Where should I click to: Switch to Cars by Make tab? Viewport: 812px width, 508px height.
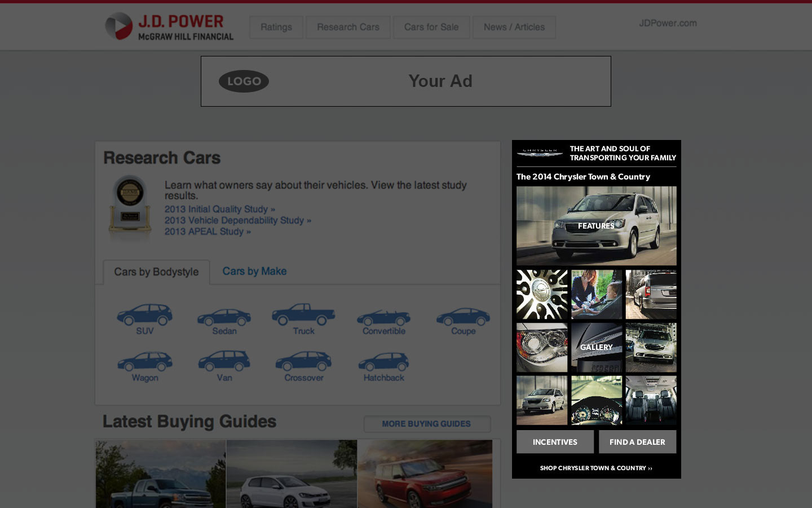click(254, 271)
